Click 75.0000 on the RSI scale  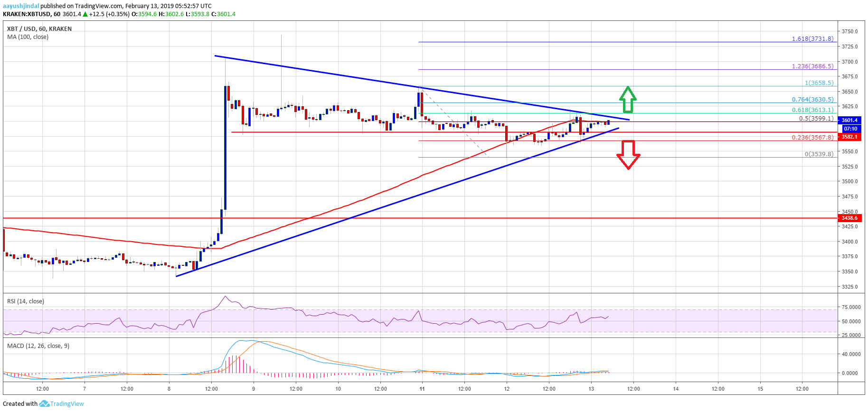851,308
